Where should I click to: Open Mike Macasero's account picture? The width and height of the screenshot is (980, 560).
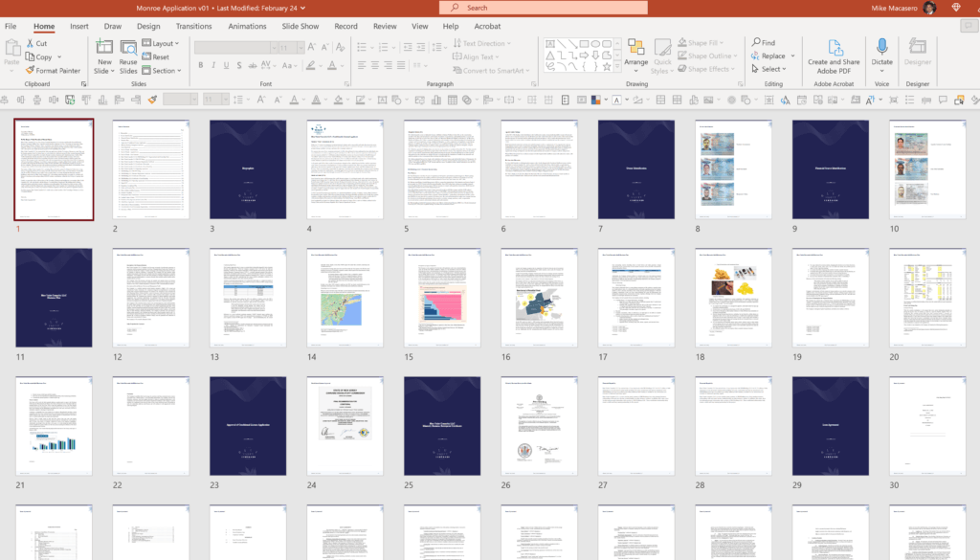pyautogui.click(x=930, y=8)
